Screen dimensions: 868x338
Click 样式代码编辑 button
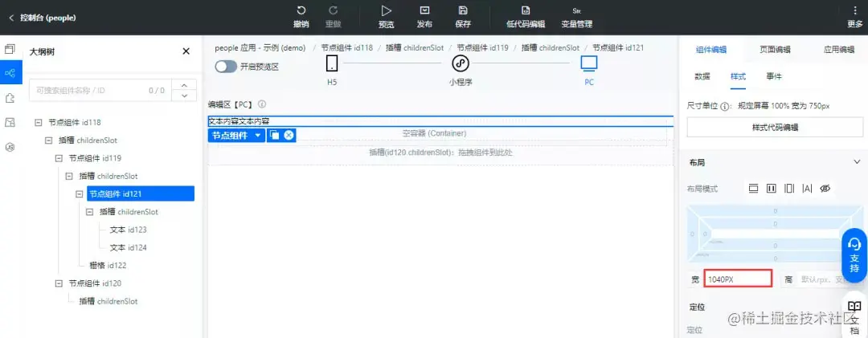tap(775, 127)
